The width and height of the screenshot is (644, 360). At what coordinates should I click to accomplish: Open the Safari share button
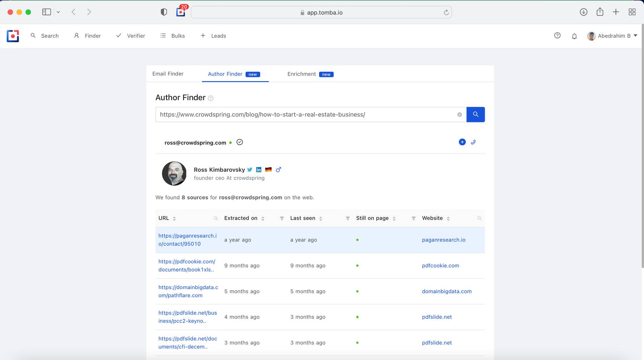click(600, 12)
